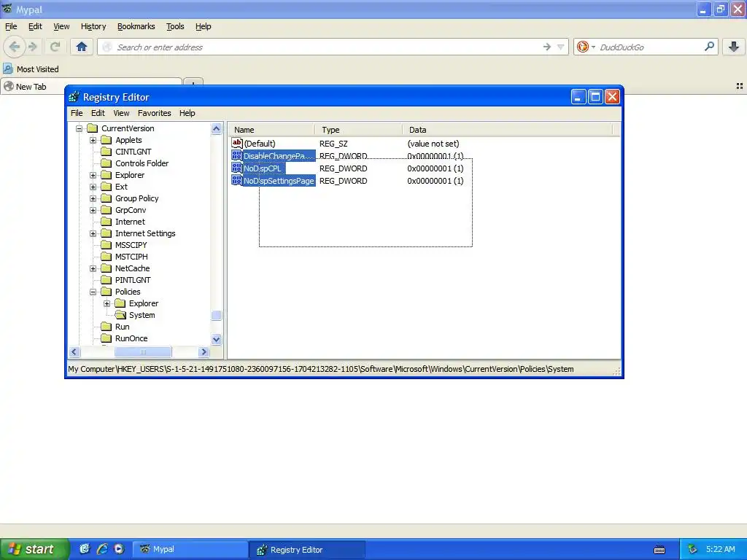The width and height of the screenshot is (747, 560).
Task: Collapse the CurrentVersion tree node
Action: [x=79, y=128]
